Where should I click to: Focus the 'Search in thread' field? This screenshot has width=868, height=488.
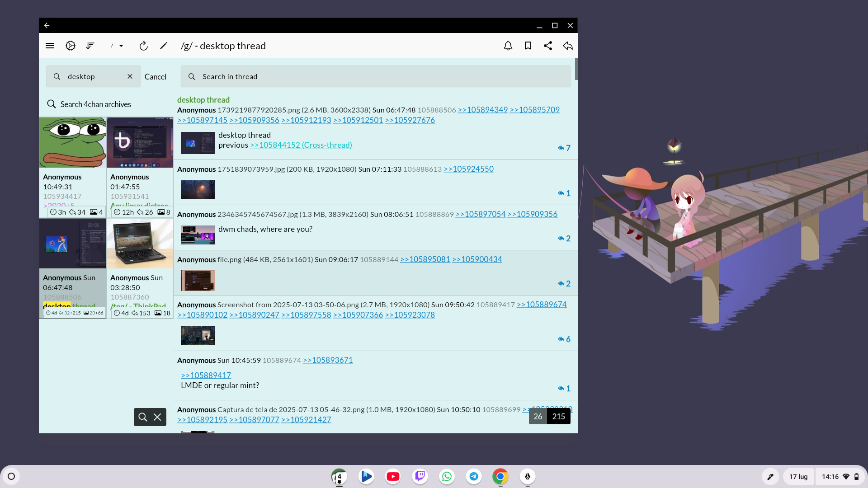tap(376, 76)
